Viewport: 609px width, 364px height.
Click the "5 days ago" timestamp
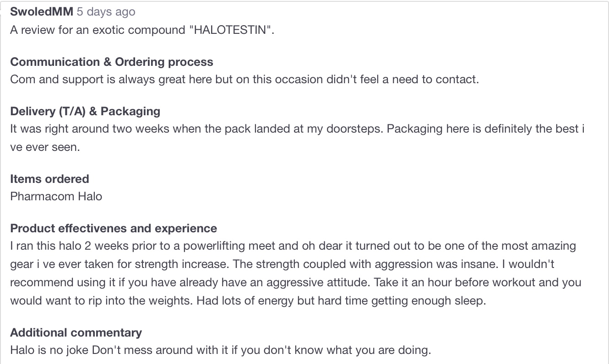(106, 12)
